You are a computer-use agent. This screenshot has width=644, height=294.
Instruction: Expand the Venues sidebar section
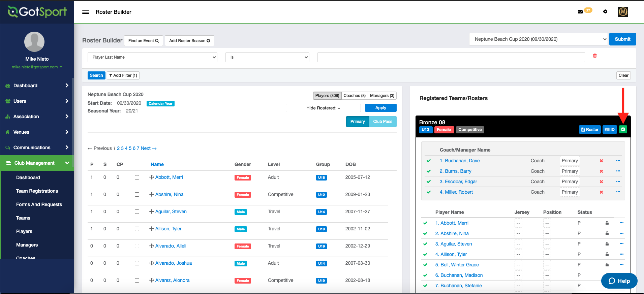tap(37, 132)
